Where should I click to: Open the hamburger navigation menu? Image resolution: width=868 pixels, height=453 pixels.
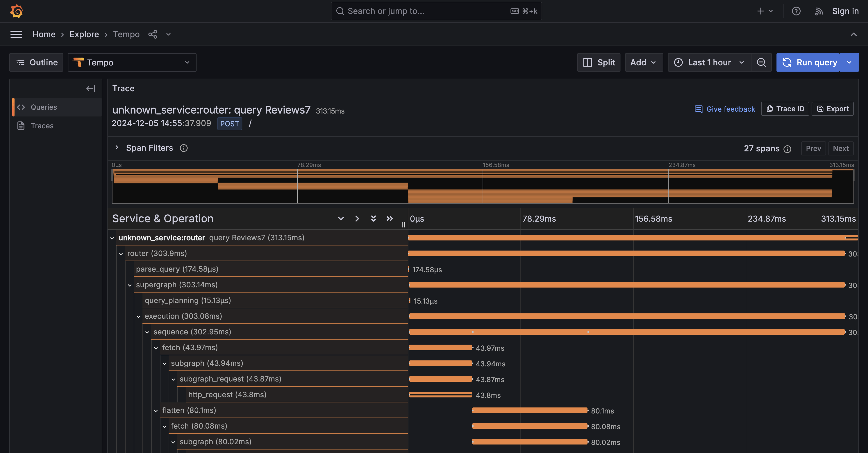coord(16,34)
